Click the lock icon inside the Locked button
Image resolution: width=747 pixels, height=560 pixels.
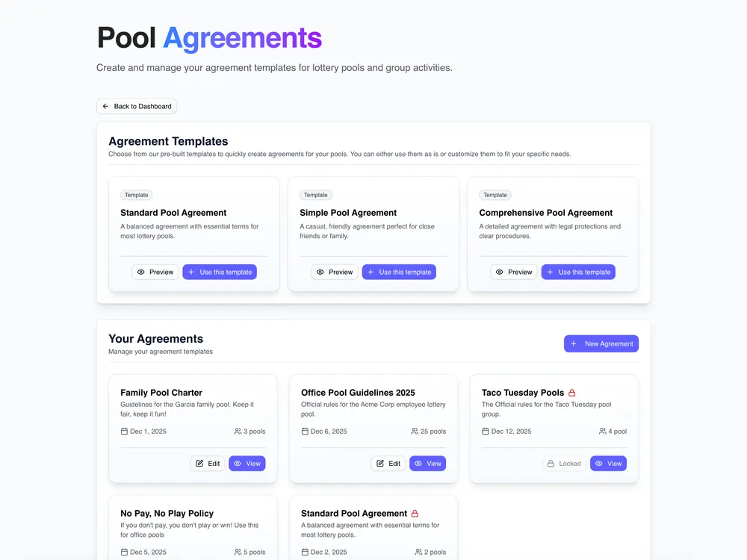click(551, 464)
